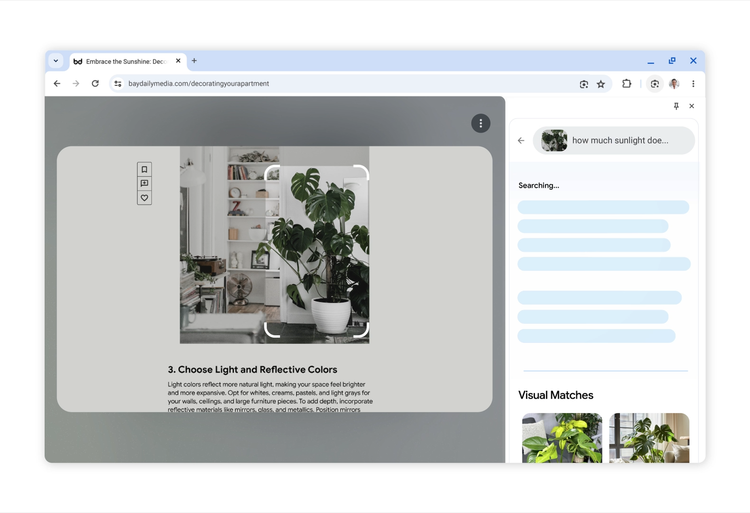Reload the page
The width and height of the screenshot is (750, 513).
click(x=95, y=84)
